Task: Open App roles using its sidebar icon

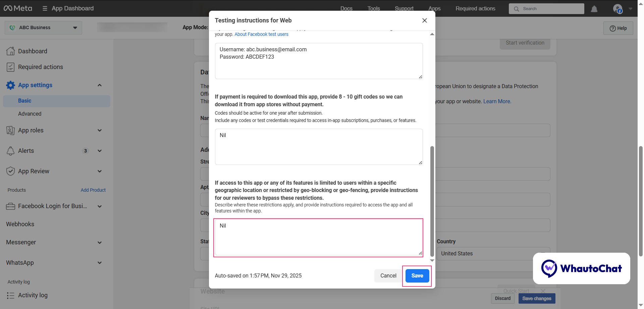Action: [x=10, y=130]
